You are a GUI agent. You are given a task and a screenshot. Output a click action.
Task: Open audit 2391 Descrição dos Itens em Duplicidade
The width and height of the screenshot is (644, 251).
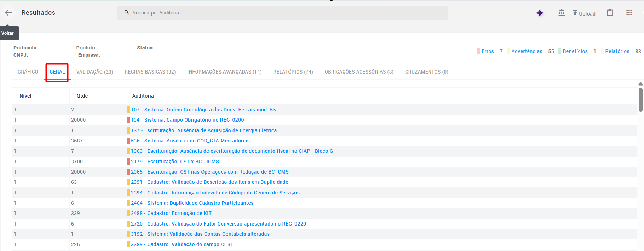[209, 182]
